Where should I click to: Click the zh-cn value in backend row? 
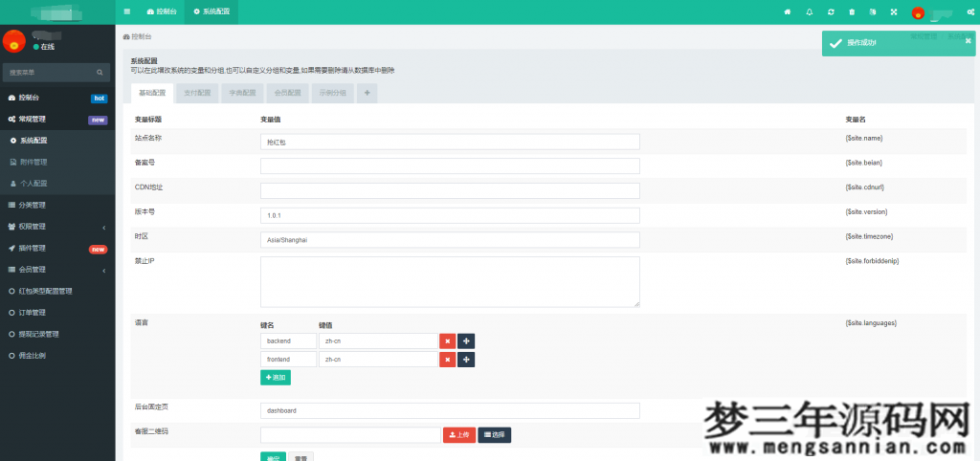click(378, 341)
